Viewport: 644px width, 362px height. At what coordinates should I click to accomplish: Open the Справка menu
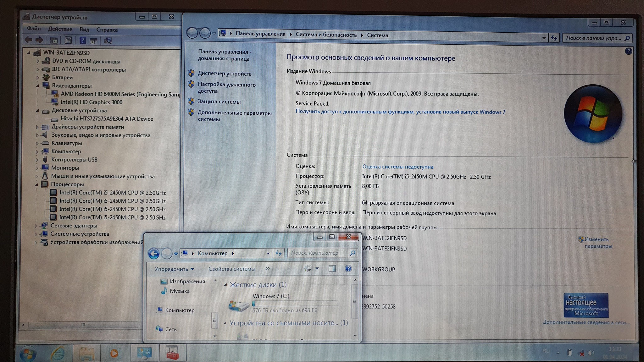tap(107, 30)
